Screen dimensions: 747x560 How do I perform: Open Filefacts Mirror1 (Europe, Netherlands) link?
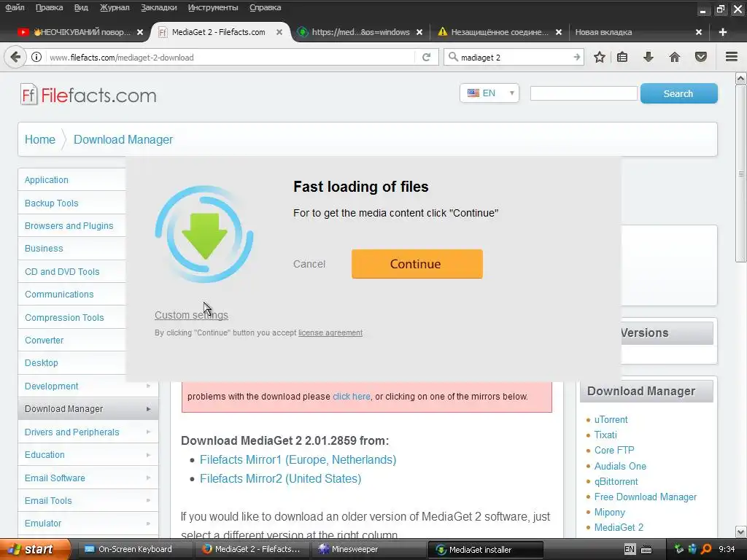298,459
